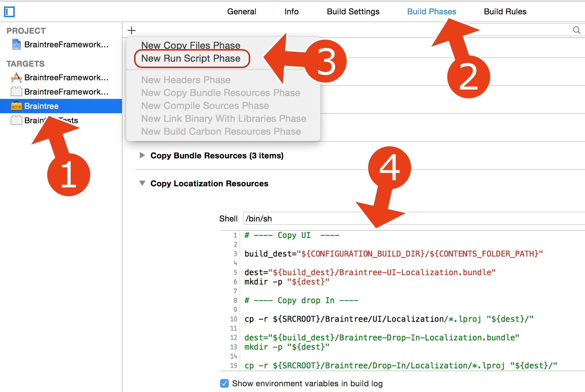This screenshot has width=585, height=392.
Task: Click script line with Braintree-Drop-In-Localization.bundle
Action: point(382,338)
